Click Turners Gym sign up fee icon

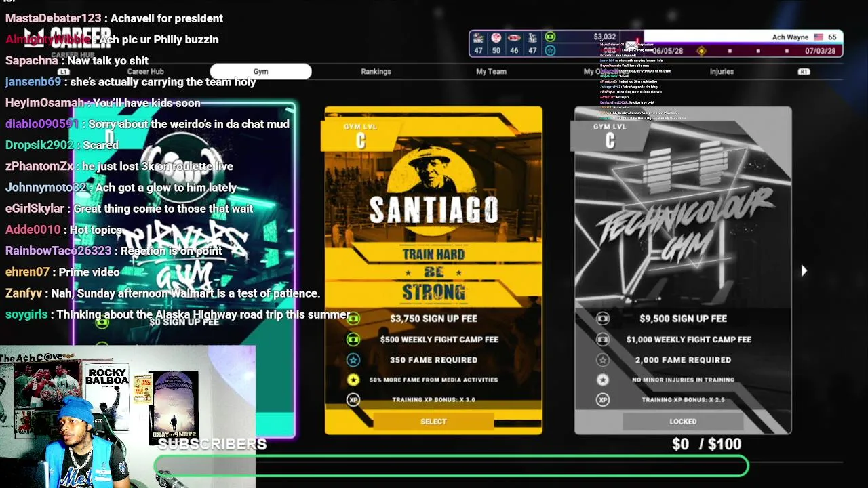102,323
